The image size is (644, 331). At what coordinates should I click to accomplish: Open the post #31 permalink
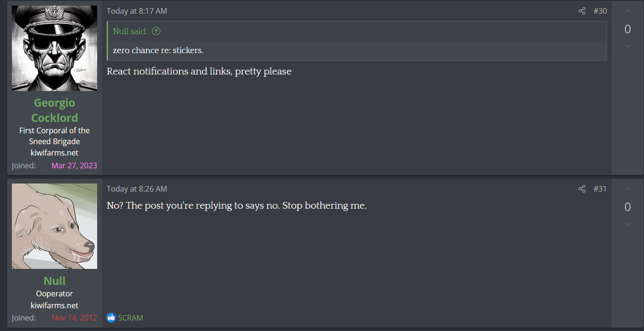click(x=600, y=189)
